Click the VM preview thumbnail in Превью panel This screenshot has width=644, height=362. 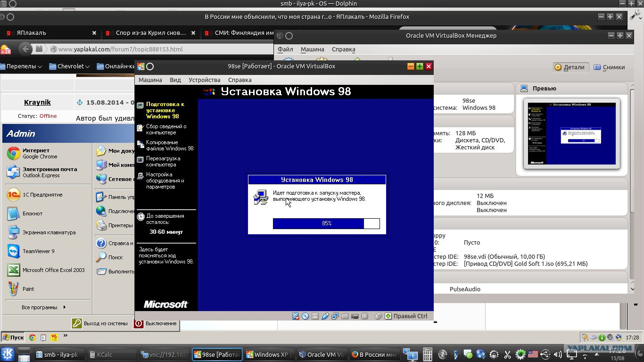click(x=572, y=133)
